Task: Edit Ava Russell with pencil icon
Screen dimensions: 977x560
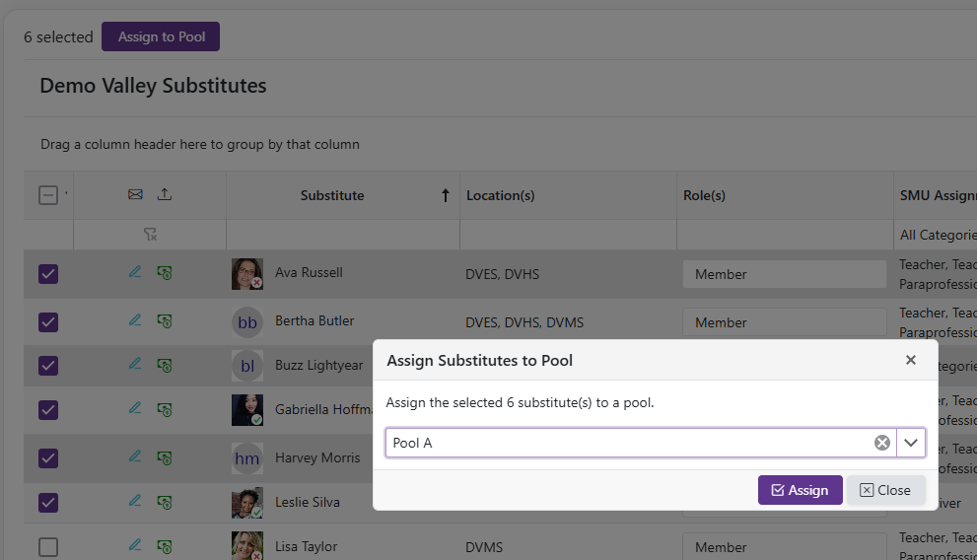Action: (x=135, y=272)
